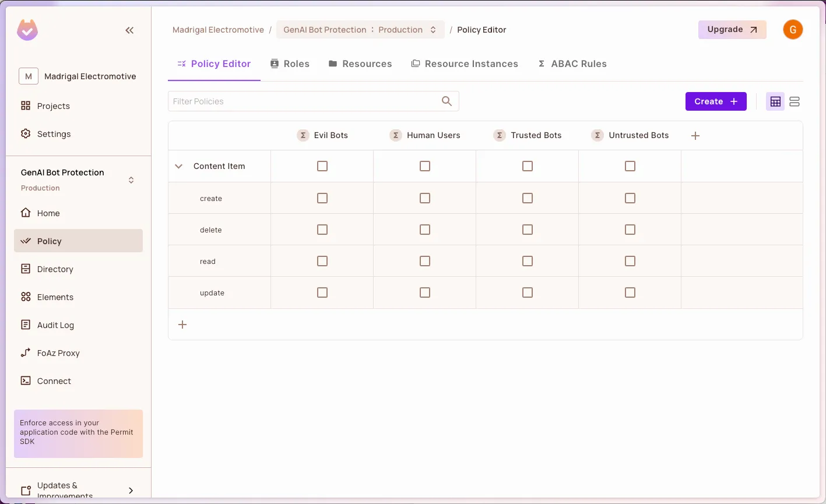
Task: Collapse the Content Item row
Action: 179,167
